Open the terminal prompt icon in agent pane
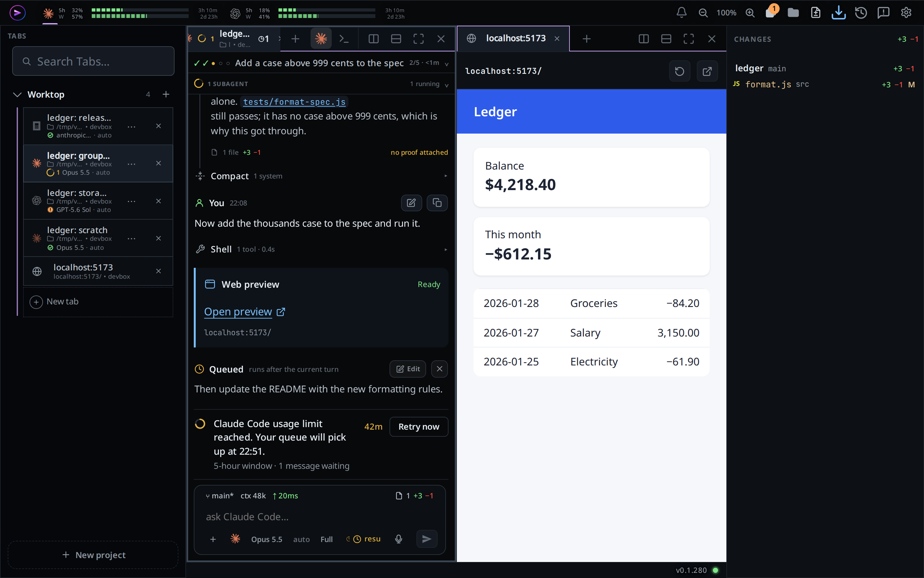 point(344,39)
